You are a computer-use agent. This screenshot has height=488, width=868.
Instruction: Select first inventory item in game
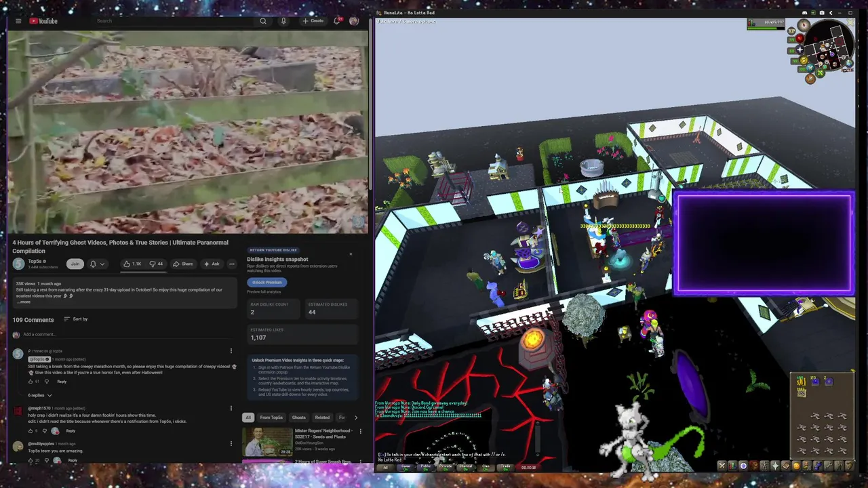(x=802, y=382)
